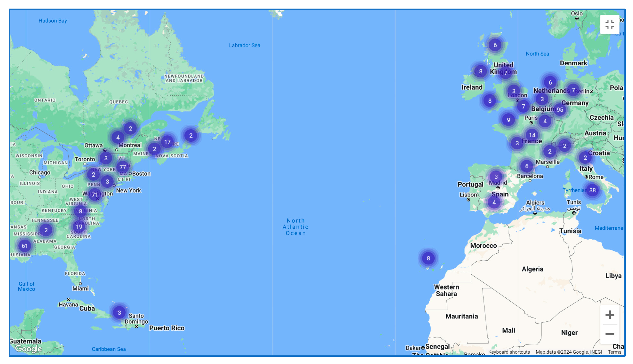The width and height of the screenshot is (633, 364).
Task: Open the 95 cluster near Belgium
Action: tap(559, 110)
